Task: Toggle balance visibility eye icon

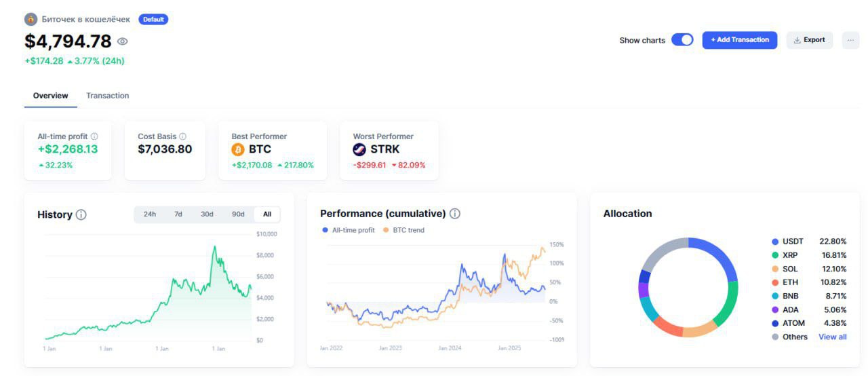Action: [x=122, y=41]
